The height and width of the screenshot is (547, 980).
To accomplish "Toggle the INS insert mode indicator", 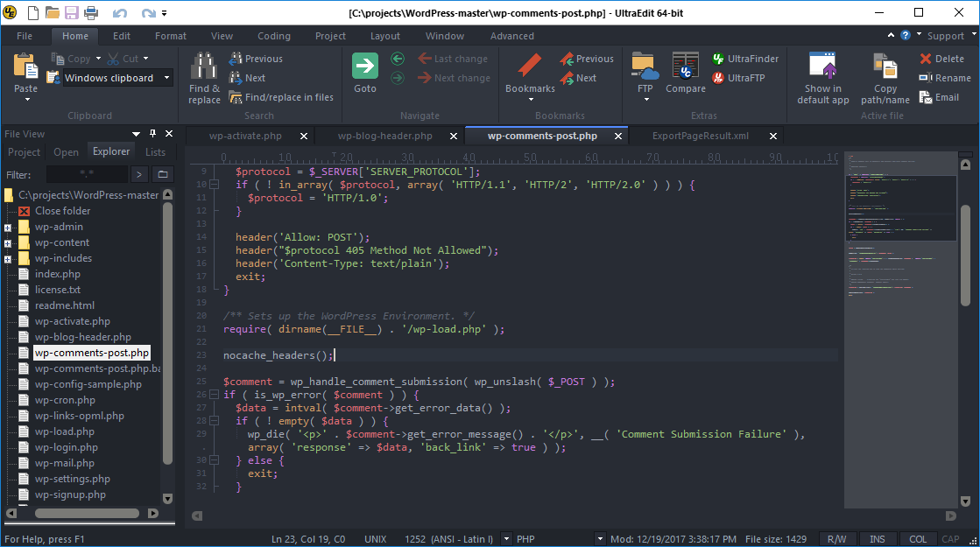I will coord(877,539).
